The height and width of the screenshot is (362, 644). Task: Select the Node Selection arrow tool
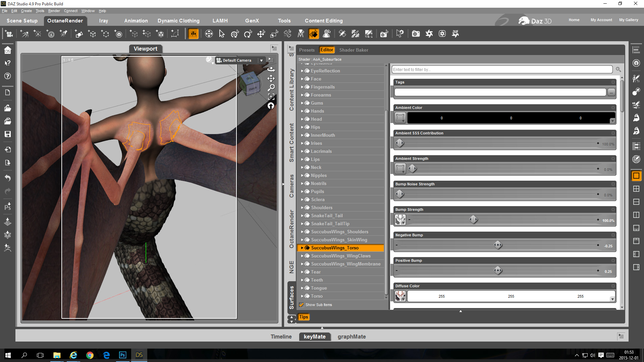point(222,34)
